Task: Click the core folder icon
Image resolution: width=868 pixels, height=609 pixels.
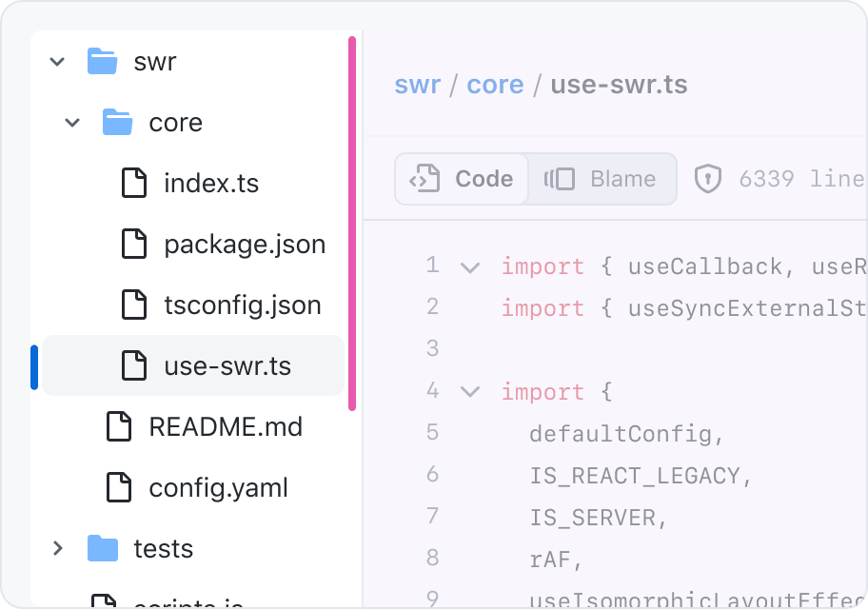Action: click(117, 122)
